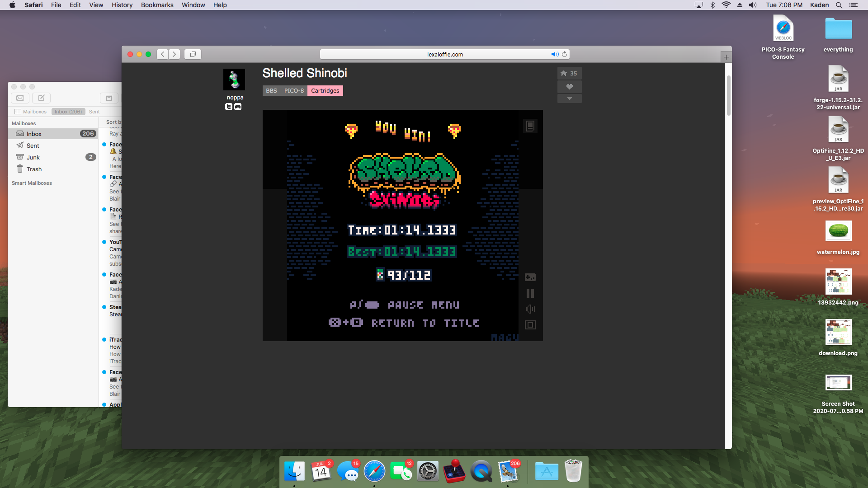868x488 pixels.
Task: Open the Apple menu
Action: pyautogui.click(x=12, y=5)
